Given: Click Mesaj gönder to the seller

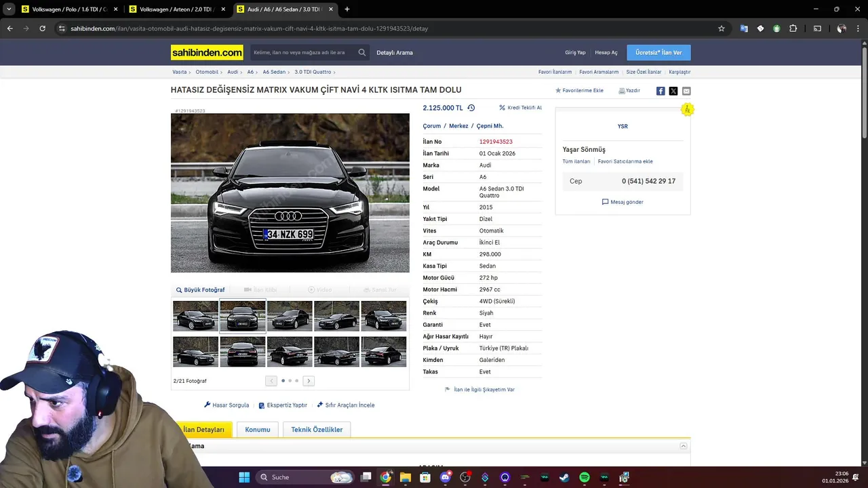Looking at the screenshot, I should 623,202.
